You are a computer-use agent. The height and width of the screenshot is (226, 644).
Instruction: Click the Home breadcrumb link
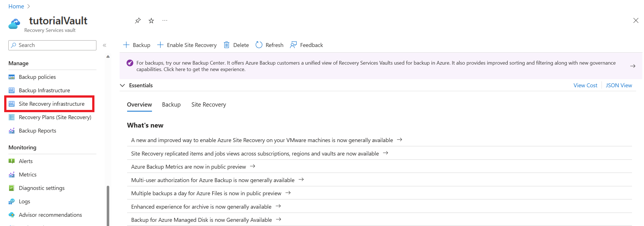point(16,6)
